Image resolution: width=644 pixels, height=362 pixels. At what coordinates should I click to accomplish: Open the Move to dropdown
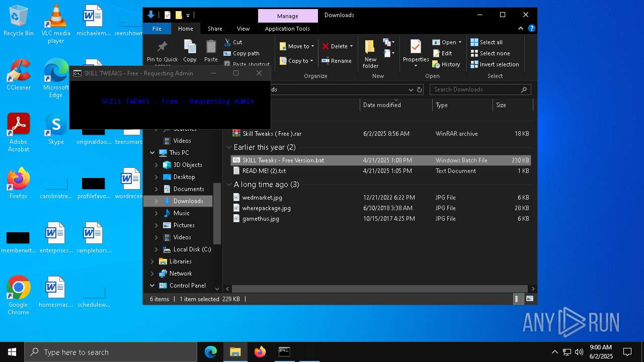297,46
